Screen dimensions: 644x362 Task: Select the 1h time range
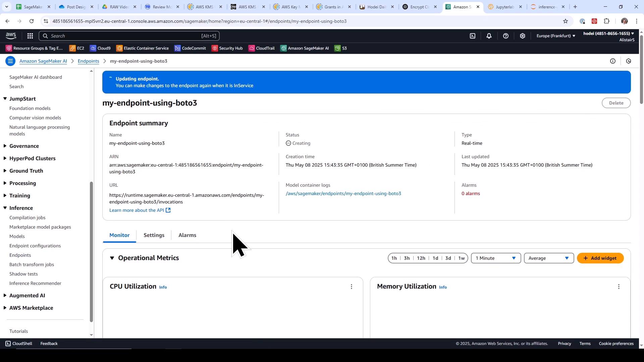(x=394, y=258)
